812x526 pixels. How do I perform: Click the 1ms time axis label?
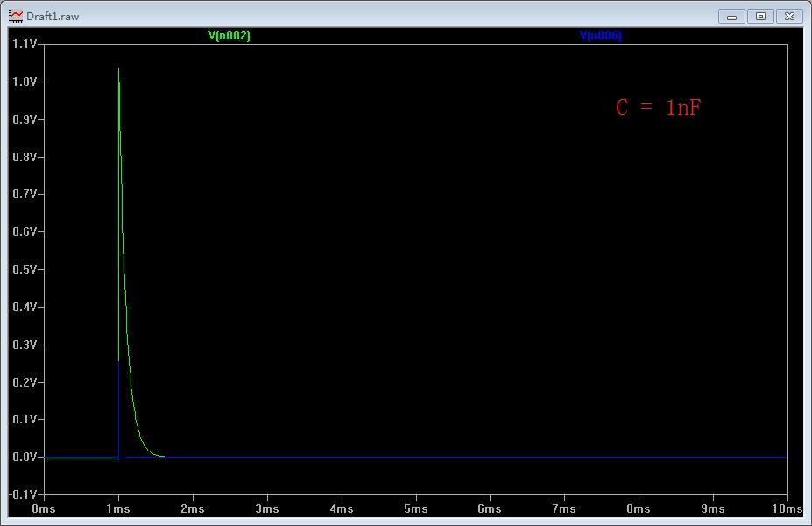[x=118, y=508]
